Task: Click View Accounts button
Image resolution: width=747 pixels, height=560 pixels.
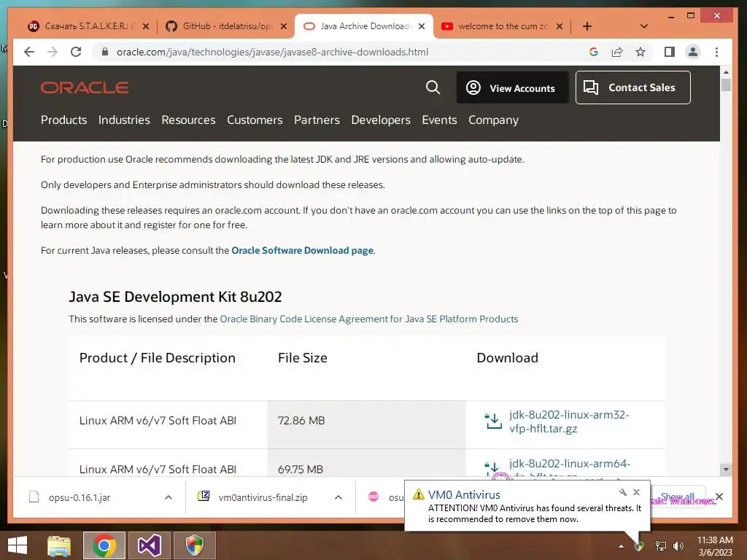Action: 513,87
